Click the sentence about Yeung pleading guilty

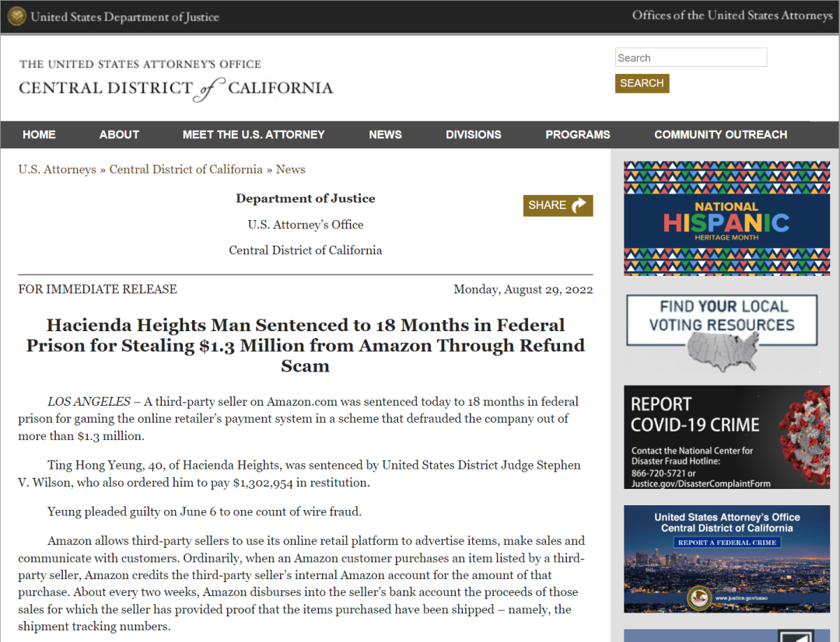tap(204, 512)
